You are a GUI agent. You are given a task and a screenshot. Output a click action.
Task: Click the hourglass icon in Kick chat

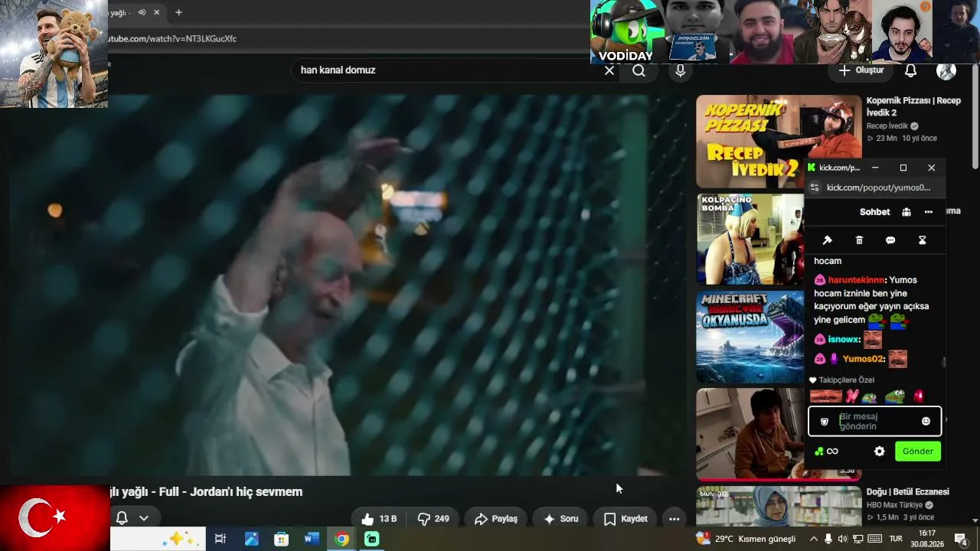922,240
